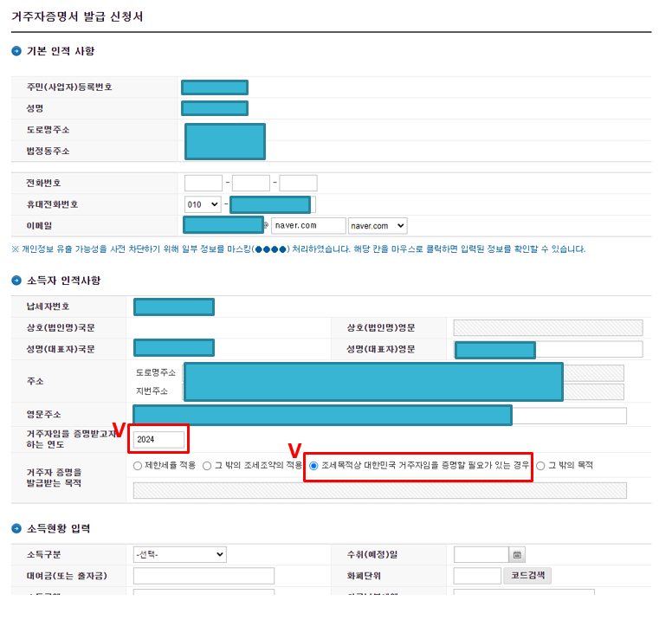Open the naver.com email domain dropdown

(378, 226)
